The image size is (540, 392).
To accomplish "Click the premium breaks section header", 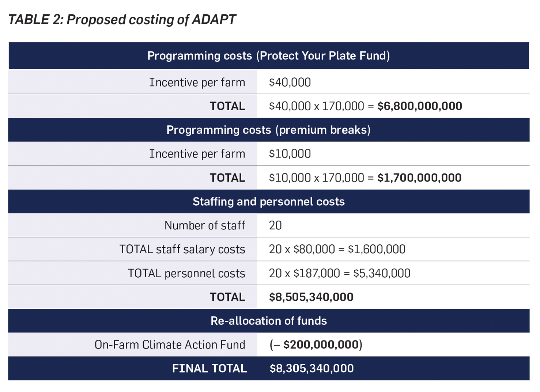I will pyautogui.click(x=268, y=130).
